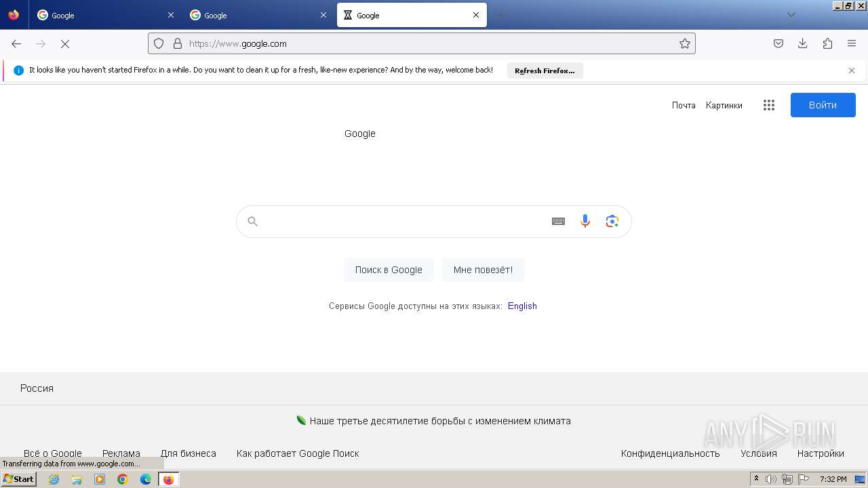
Task: Open Как работает Google Поиск link
Action: pyautogui.click(x=298, y=453)
